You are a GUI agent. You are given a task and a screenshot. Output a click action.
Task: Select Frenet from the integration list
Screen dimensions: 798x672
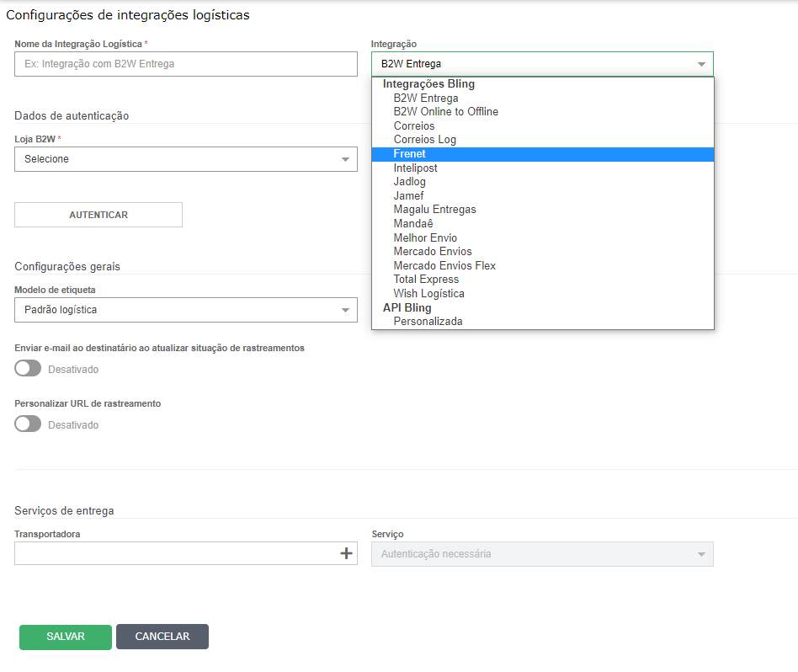pos(410,154)
